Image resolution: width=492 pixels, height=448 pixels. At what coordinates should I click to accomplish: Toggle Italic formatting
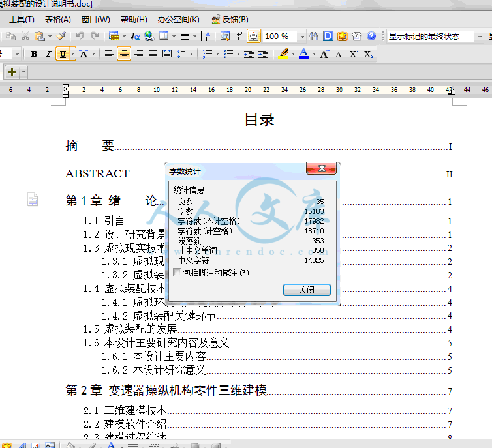point(48,54)
